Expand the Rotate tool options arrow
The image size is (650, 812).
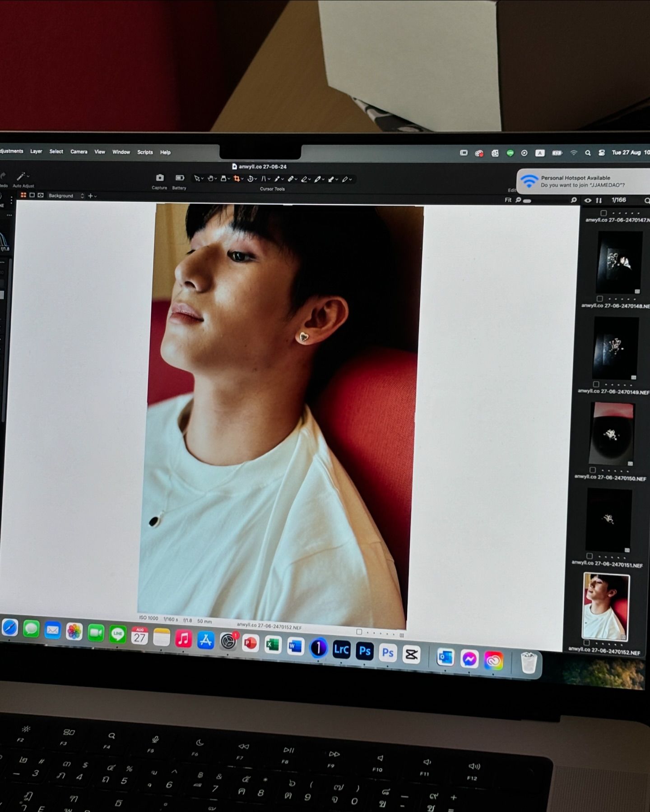click(256, 179)
